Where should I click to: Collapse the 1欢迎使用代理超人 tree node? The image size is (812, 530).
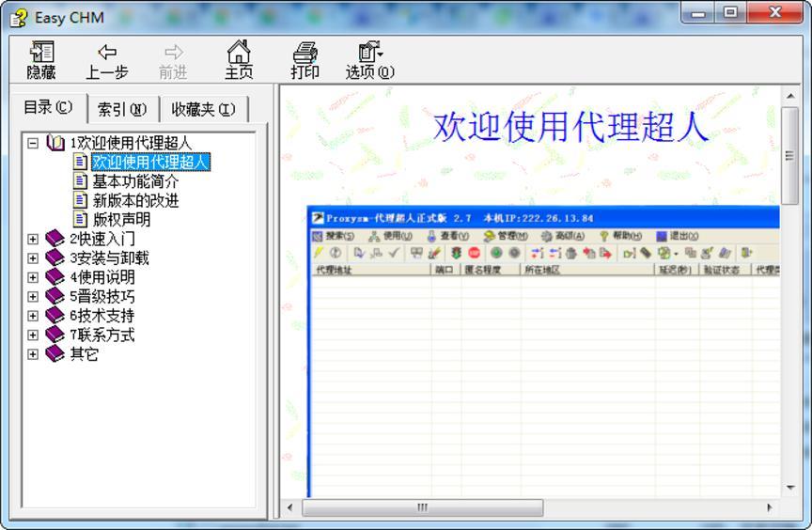[x=33, y=143]
